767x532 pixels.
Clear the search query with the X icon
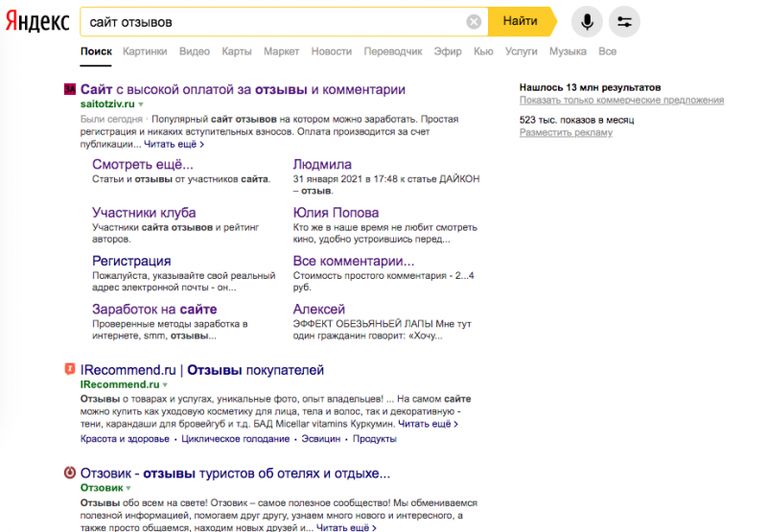click(x=474, y=21)
